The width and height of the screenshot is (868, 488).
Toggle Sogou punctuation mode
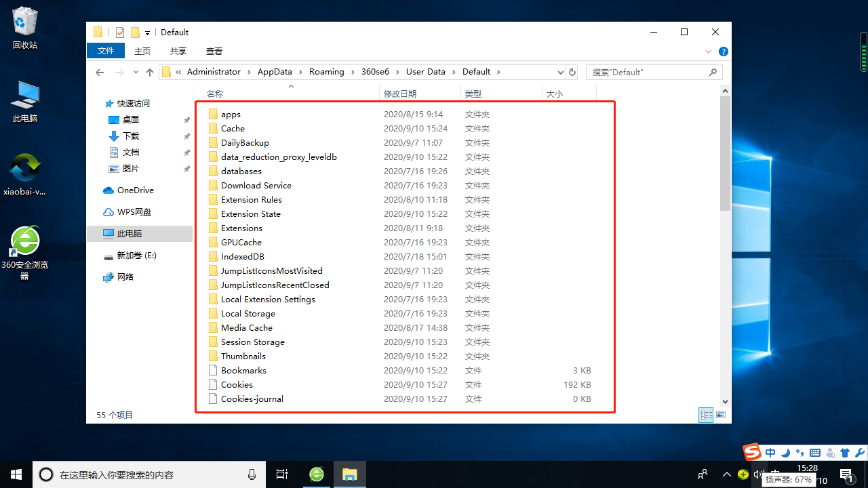(x=800, y=453)
